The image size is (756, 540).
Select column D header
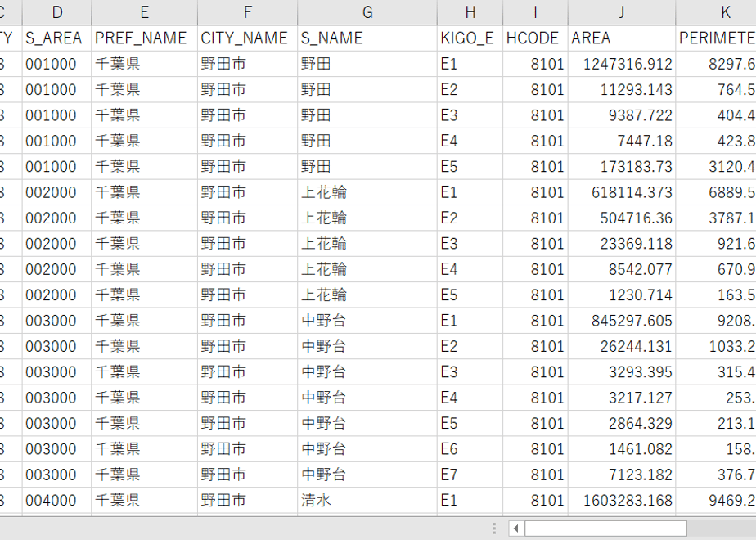(x=57, y=12)
